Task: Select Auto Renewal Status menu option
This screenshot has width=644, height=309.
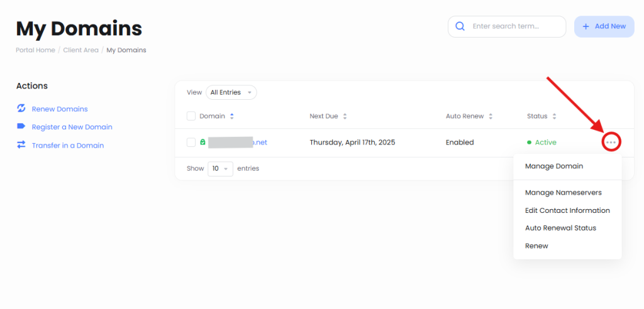Action: [x=560, y=228]
